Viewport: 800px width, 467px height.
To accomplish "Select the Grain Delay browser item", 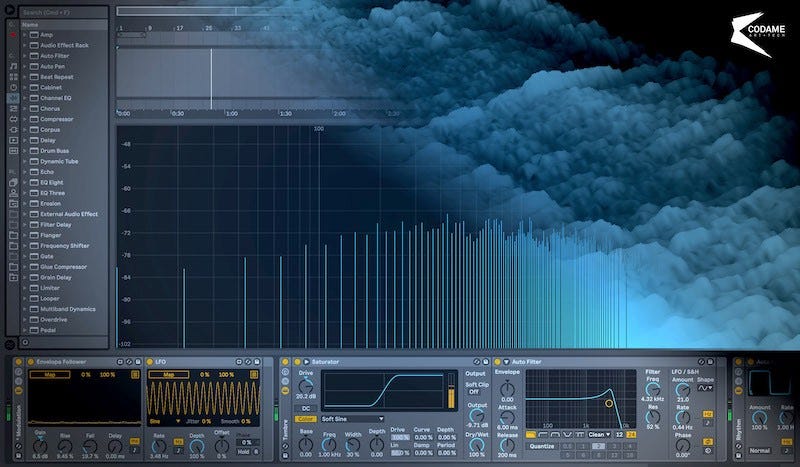I will (x=56, y=277).
